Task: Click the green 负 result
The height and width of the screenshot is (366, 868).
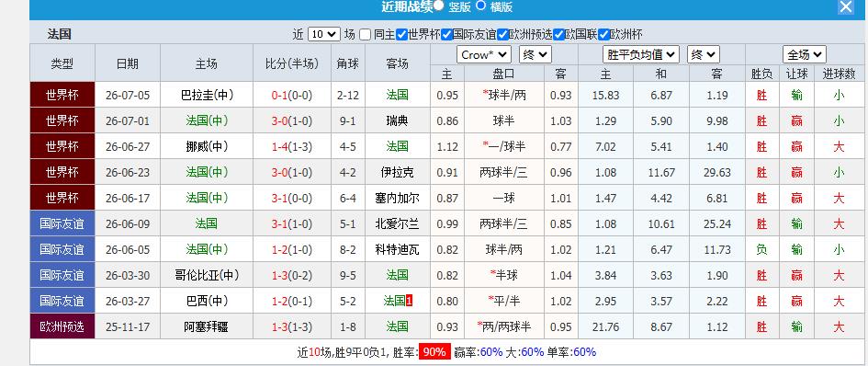Action: (761, 249)
